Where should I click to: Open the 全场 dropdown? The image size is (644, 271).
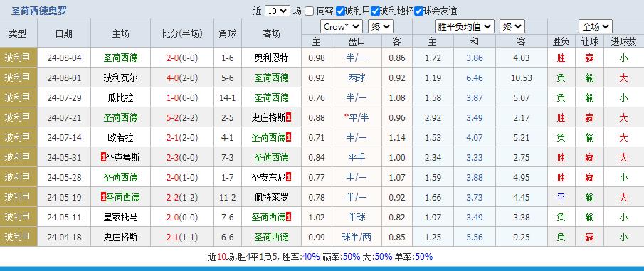tap(596, 27)
